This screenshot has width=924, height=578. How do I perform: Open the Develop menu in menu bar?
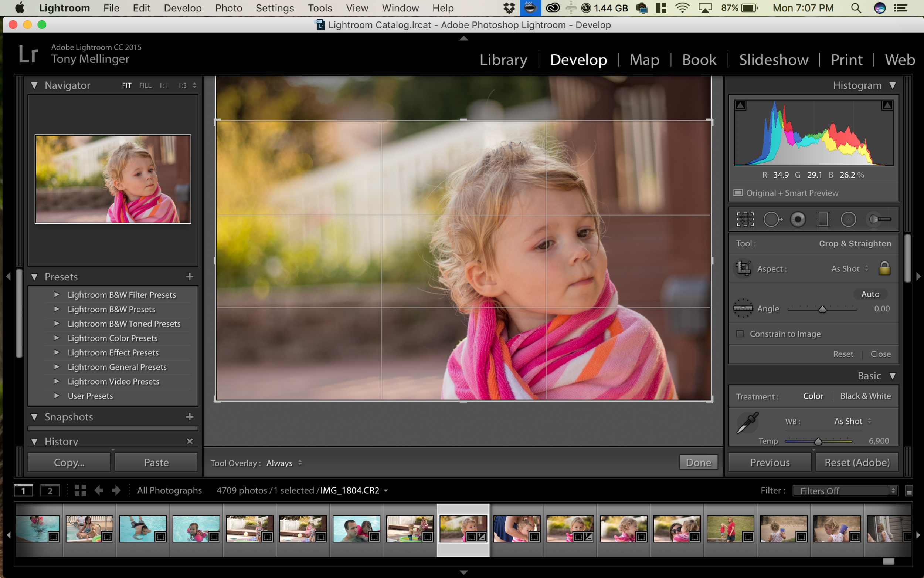click(x=183, y=8)
